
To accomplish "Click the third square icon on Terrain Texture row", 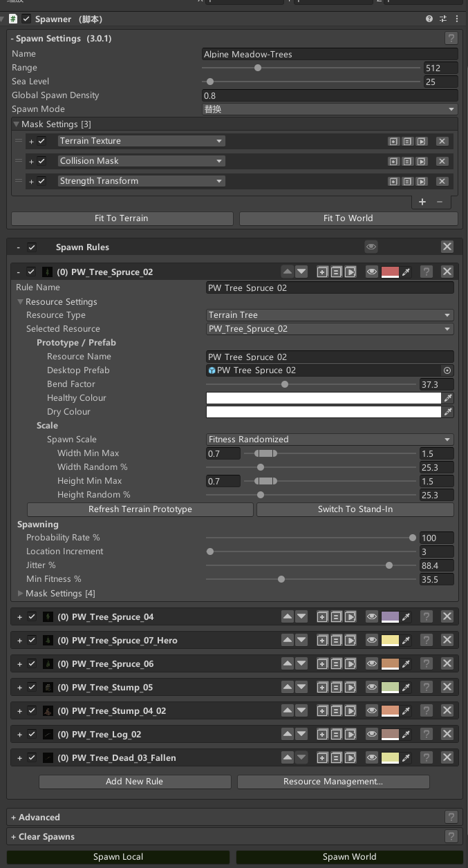I will pos(421,141).
